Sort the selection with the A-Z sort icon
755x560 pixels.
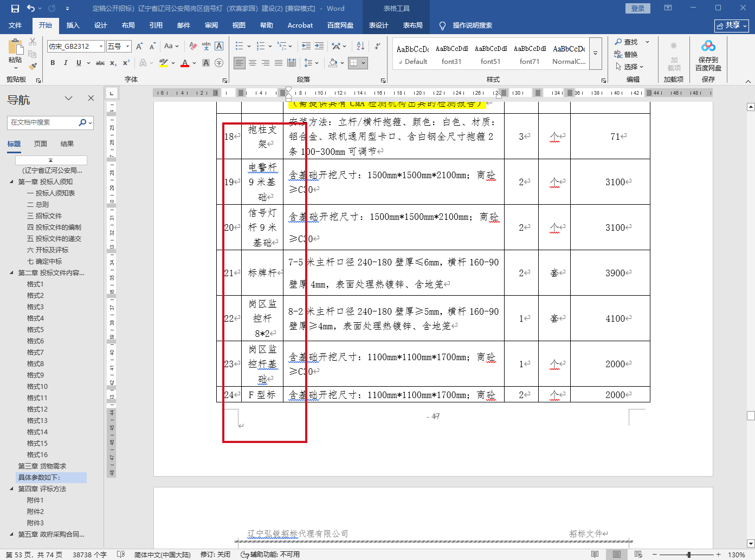(361, 47)
